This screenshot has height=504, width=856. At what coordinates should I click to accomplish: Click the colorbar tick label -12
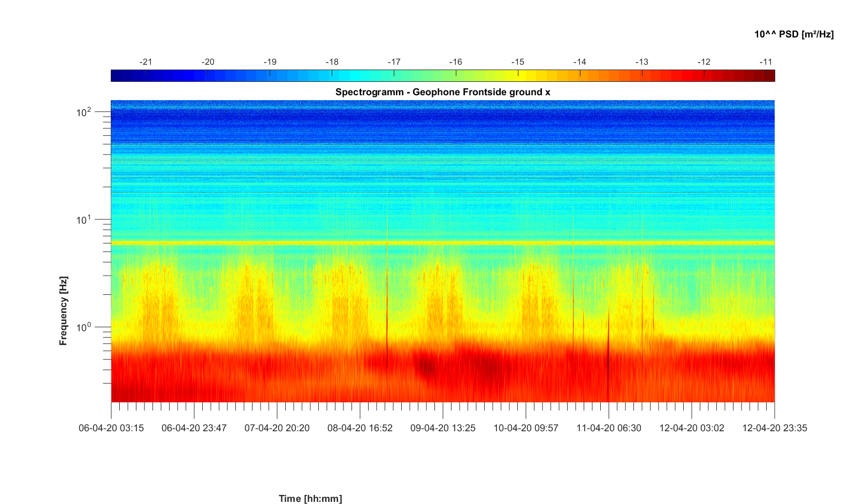[x=704, y=62]
